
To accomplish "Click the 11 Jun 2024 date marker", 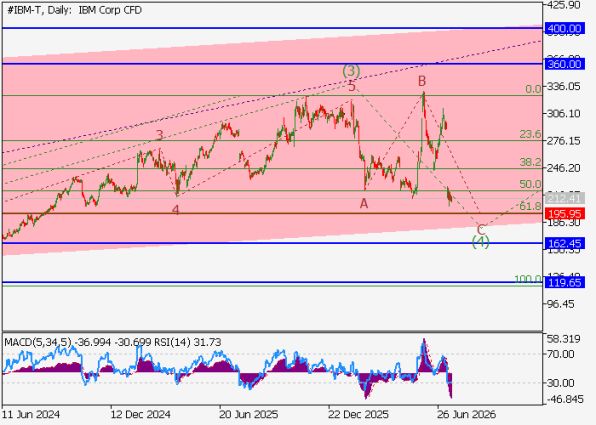I will point(32,414).
